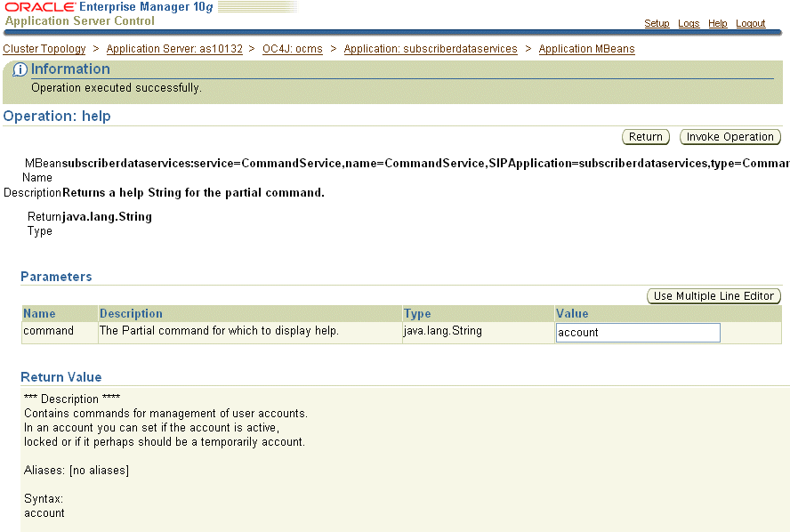Viewport: 790px width, 532px height.
Task: Click the Return button
Action: click(x=645, y=137)
